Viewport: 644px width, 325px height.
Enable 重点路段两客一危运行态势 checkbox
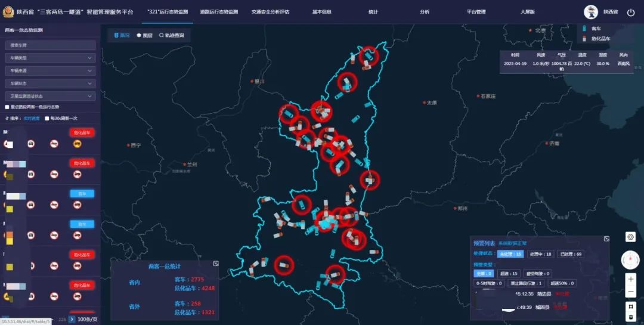[x=7, y=107]
